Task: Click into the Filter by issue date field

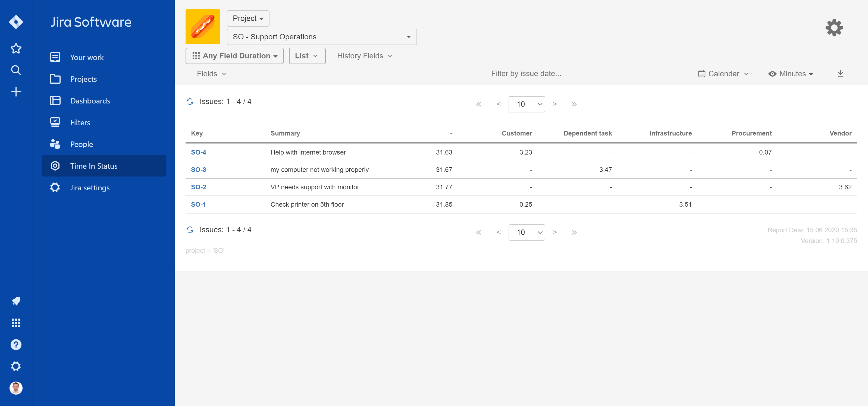Action: [x=526, y=73]
